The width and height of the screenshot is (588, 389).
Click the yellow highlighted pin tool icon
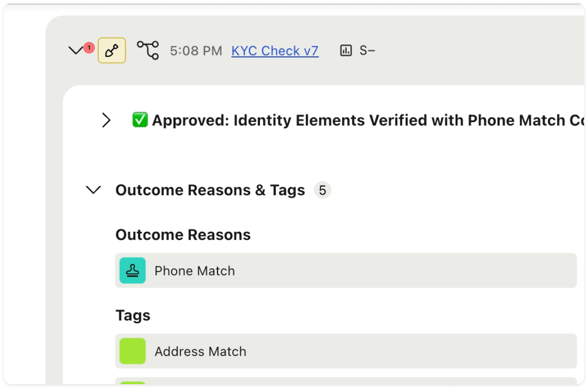tap(112, 51)
